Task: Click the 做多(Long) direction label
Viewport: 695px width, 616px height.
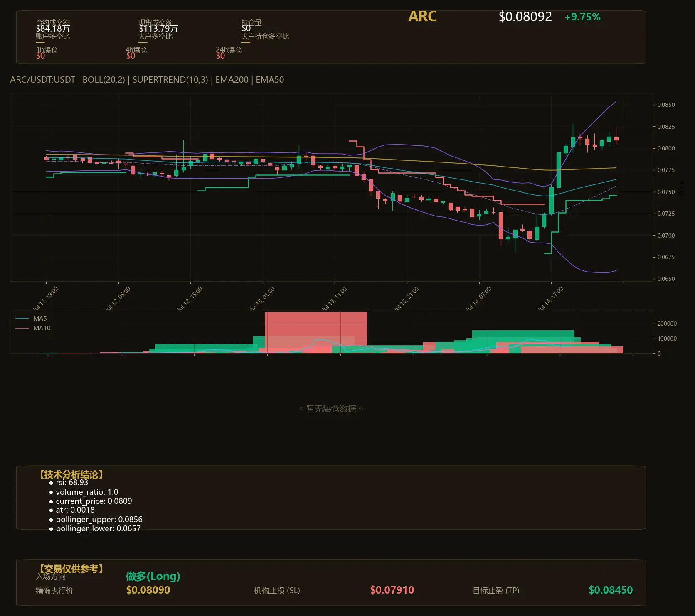Action: pyautogui.click(x=153, y=576)
